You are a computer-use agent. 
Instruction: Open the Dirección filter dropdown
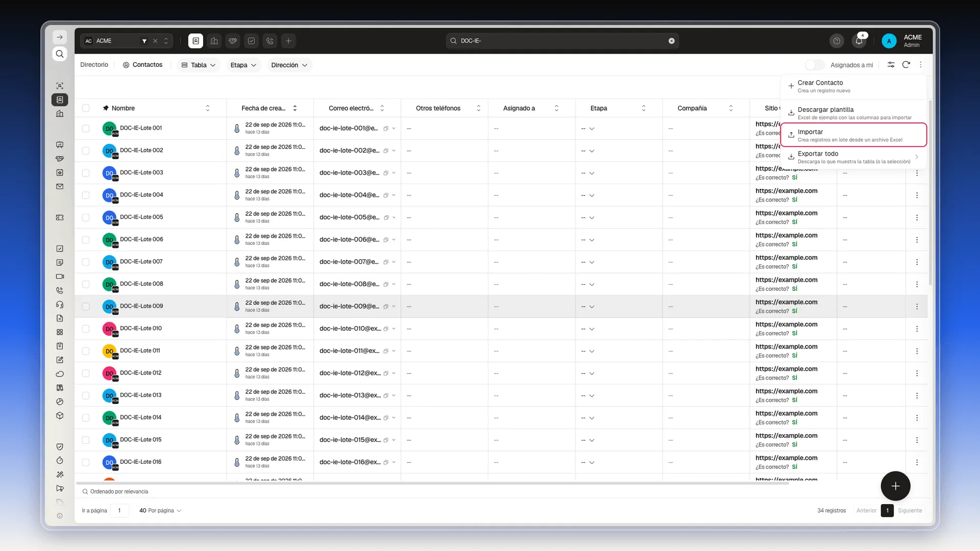(x=289, y=65)
